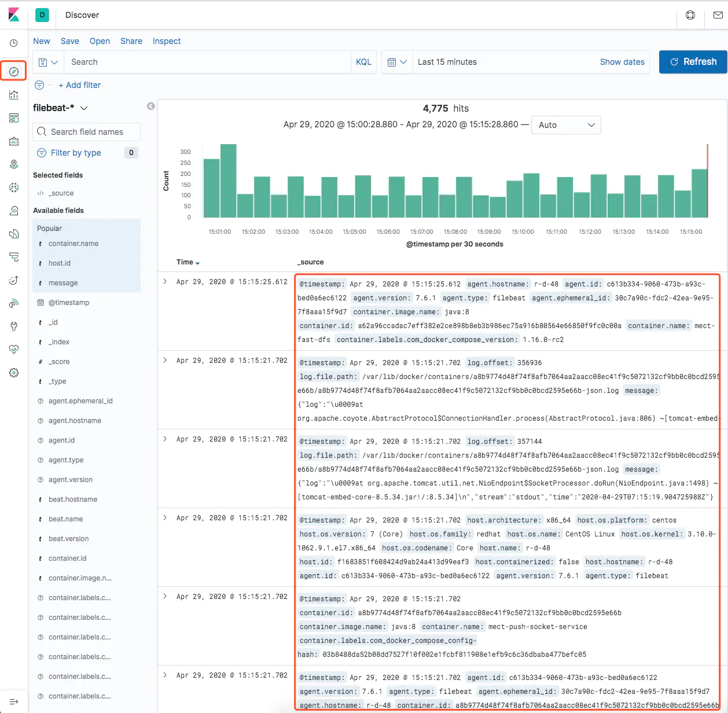
Task: Open the Uptime icon in sidebar
Action: [x=14, y=280]
